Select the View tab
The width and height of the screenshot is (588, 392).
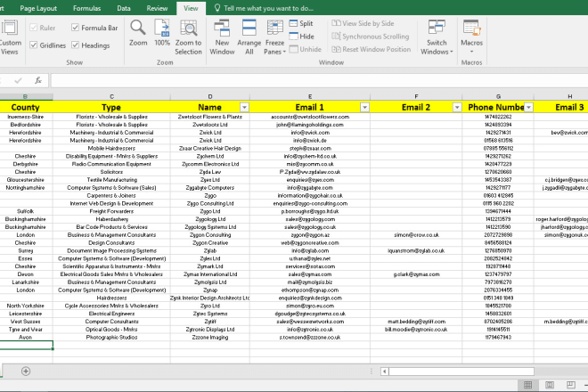coord(191,8)
